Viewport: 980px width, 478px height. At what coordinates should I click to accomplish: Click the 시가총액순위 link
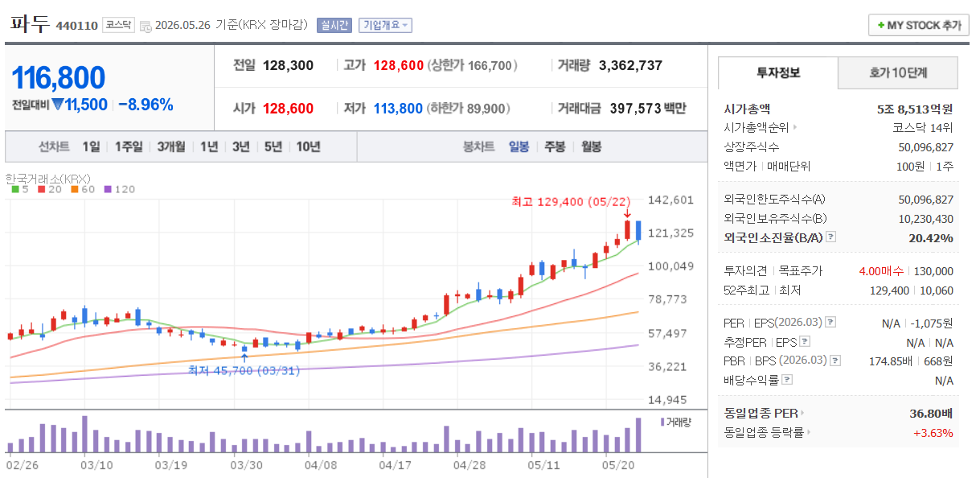tap(757, 127)
